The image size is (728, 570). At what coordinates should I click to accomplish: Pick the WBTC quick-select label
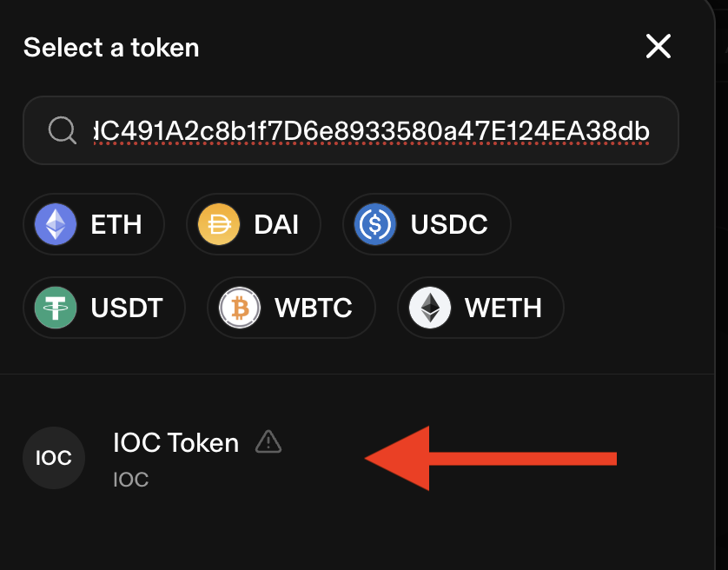[314, 308]
